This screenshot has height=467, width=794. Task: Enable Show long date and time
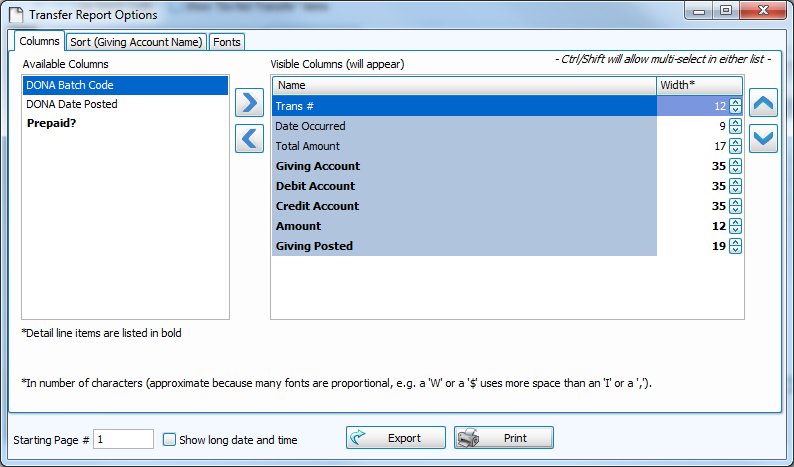[x=169, y=439]
